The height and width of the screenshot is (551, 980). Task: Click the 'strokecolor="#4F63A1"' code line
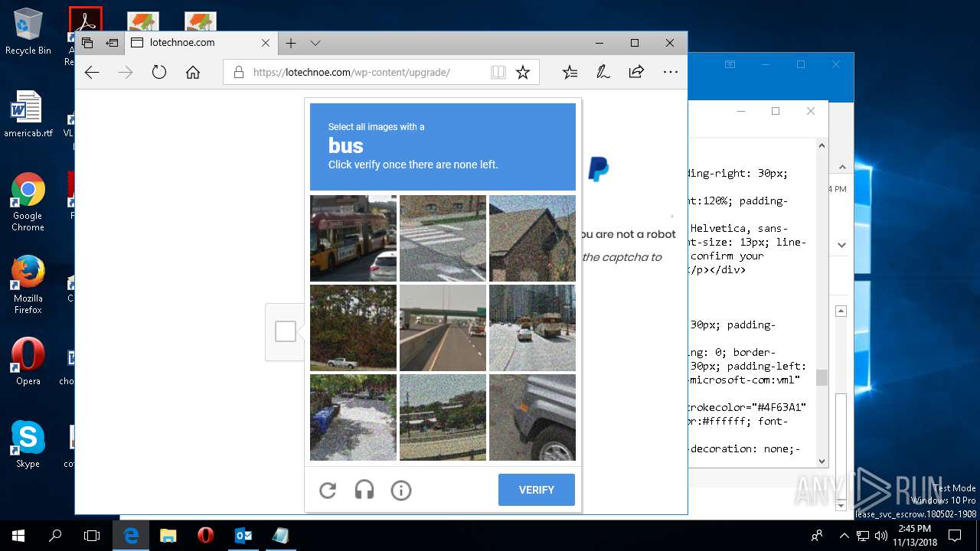tap(748, 407)
